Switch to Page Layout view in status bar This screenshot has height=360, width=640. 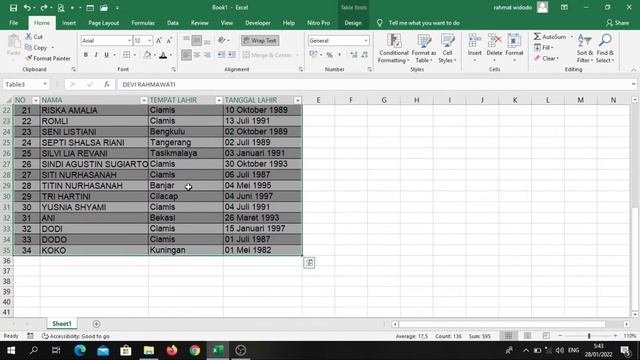(x=527, y=336)
